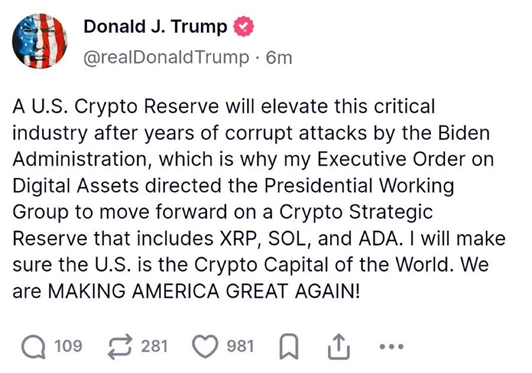Click the MAKING AMERICA GREAT AGAIN! text
Viewport: 532px width, 373px height.
pos(204,291)
